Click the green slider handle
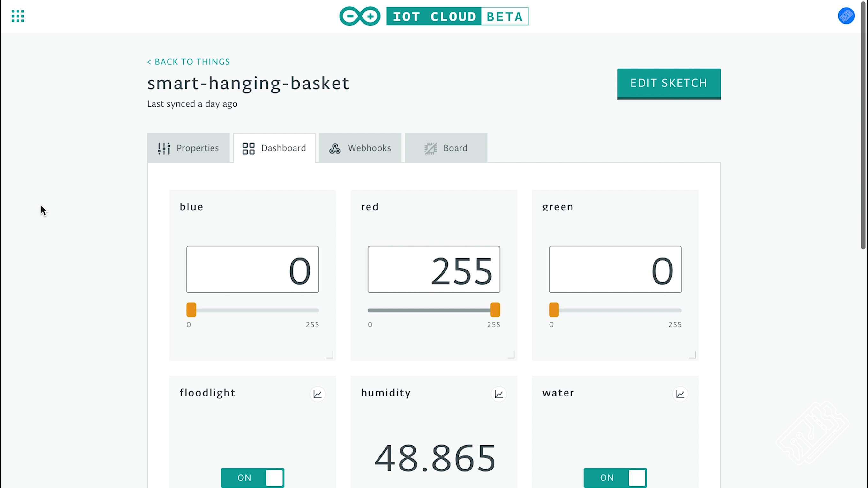Image resolution: width=868 pixels, height=488 pixels. (553, 310)
